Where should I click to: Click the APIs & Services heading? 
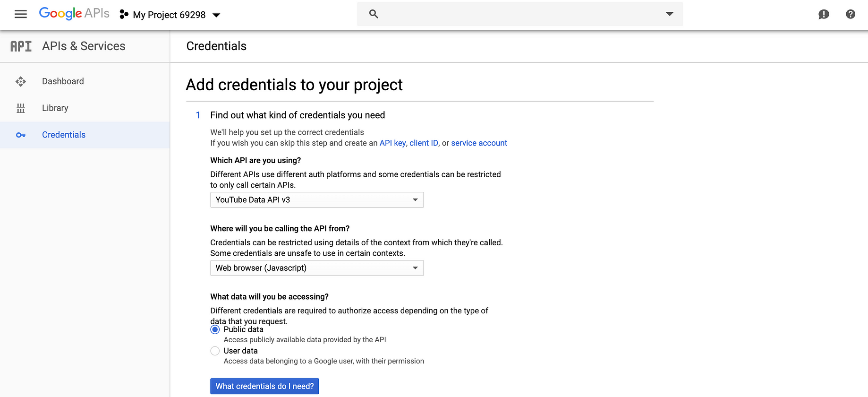click(x=84, y=46)
